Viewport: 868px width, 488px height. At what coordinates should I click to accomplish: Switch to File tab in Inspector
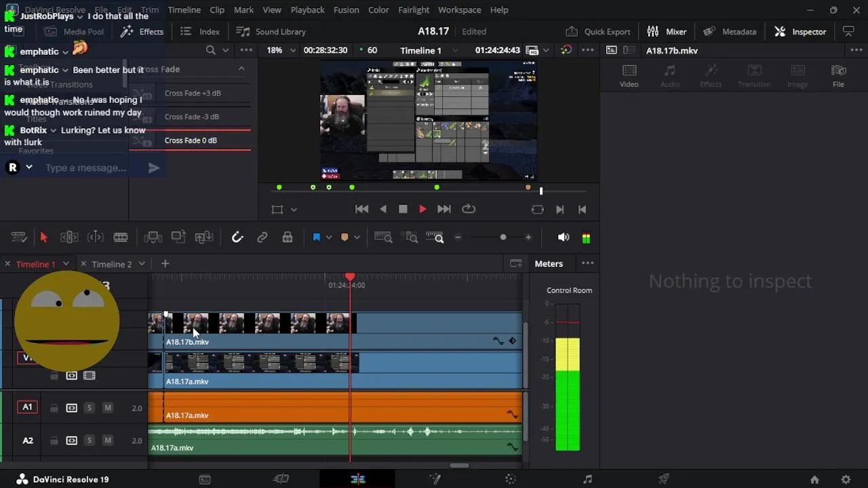[x=838, y=76]
